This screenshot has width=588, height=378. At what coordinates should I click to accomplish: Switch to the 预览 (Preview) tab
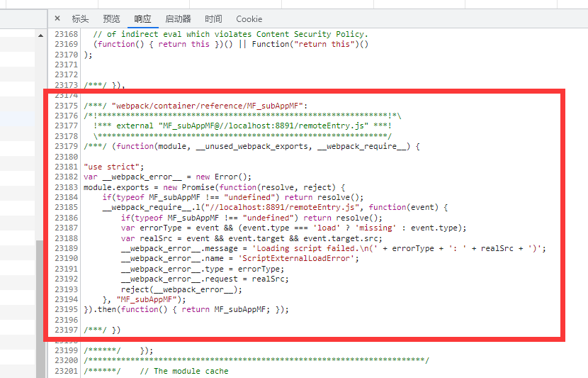coord(111,18)
